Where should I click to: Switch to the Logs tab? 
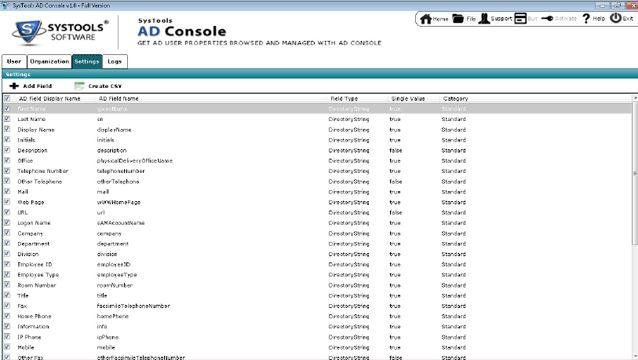(115, 61)
